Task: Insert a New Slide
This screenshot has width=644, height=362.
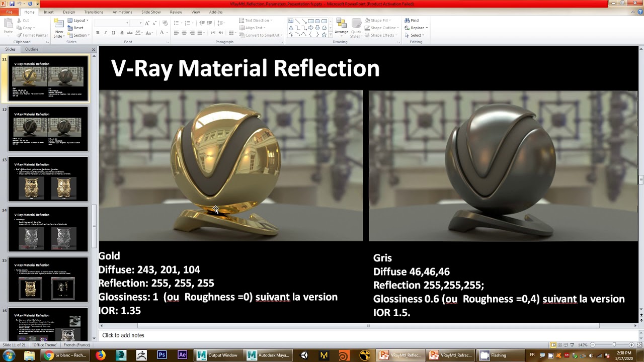Action: pos(59,28)
